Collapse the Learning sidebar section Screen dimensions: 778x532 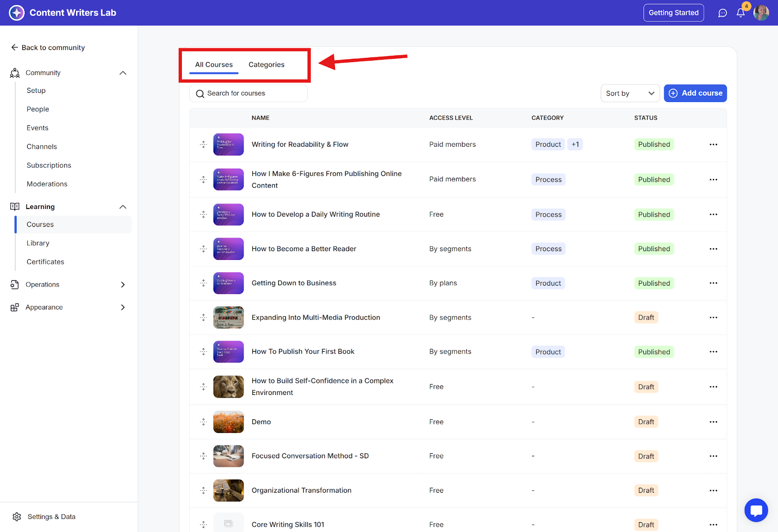(123, 207)
